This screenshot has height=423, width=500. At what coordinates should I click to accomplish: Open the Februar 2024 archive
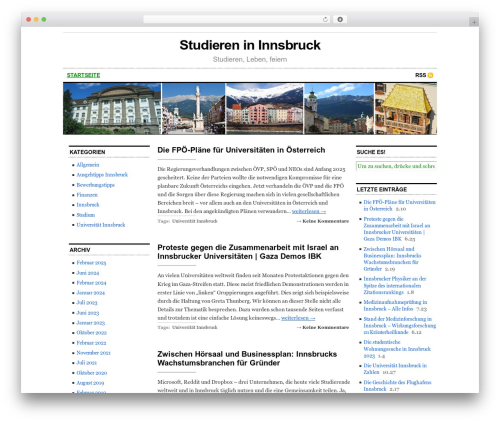click(x=91, y=283)
